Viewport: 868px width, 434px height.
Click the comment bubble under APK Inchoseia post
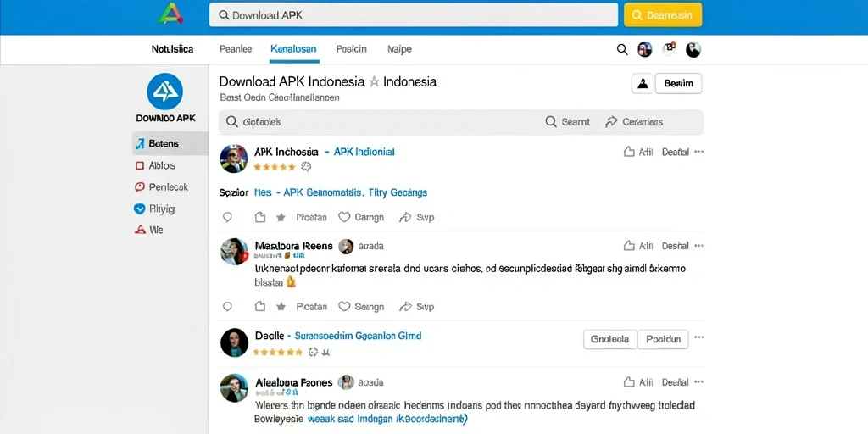pos(227,218)
